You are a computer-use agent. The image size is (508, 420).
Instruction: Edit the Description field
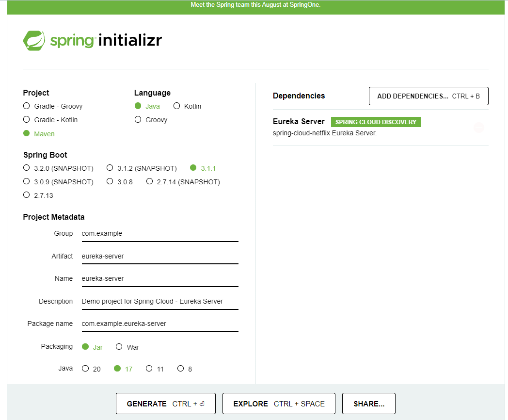click(x=160, y=301)
